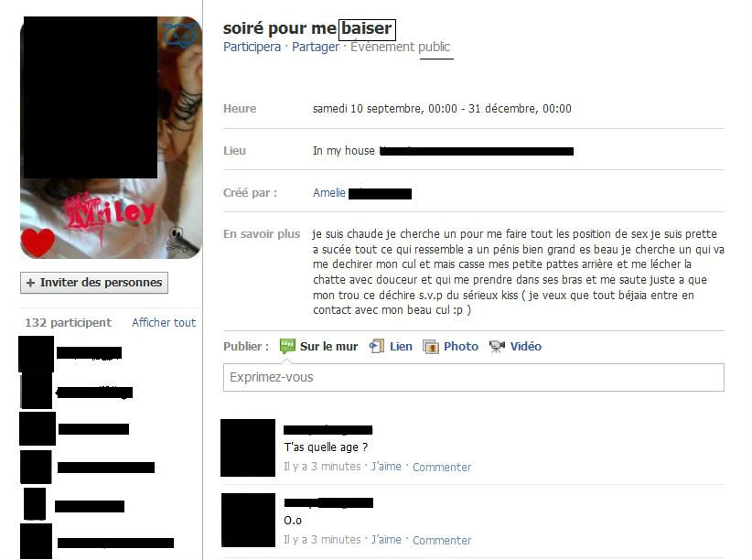Select the Photo publish tab
Image resolution: width=752 pixels, height=560 pixels.
(451, 347)
